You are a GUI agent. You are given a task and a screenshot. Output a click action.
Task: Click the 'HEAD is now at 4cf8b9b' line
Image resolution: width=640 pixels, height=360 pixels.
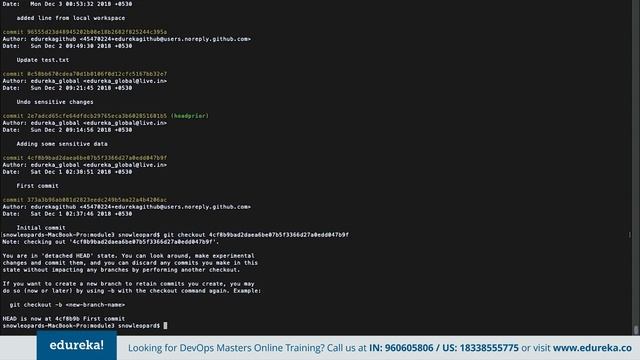[x=64, y=319]
